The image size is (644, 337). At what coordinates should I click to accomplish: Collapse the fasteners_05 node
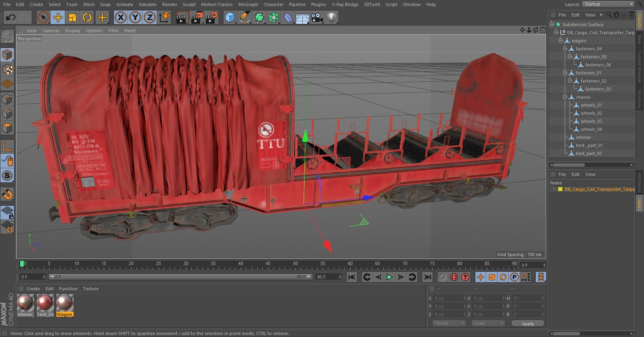[570, 56]
